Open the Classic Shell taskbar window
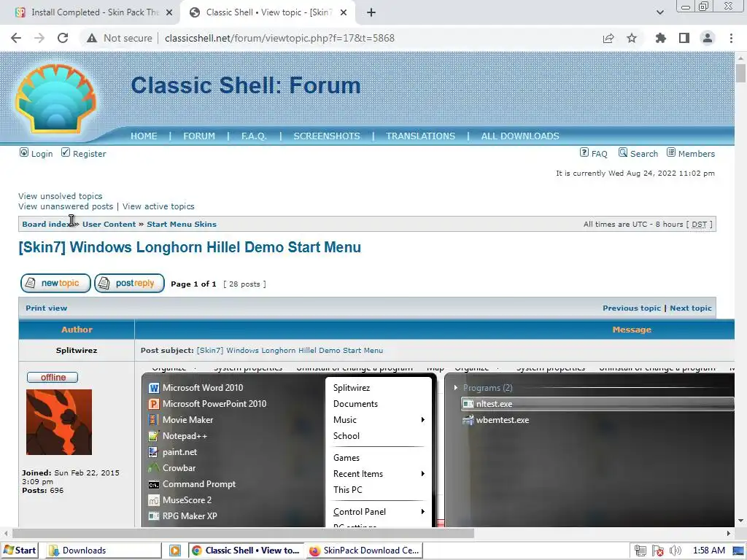The height and width of the screenshot is (560, 747). point(247,551)
